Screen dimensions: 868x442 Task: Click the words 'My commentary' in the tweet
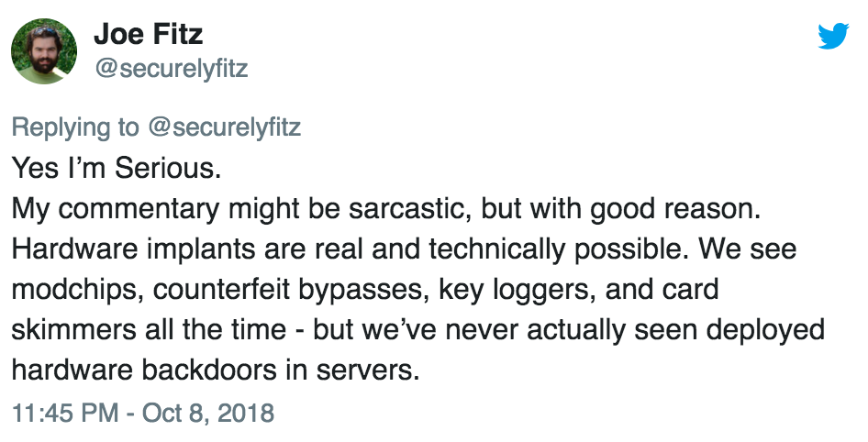coord(116,209)
